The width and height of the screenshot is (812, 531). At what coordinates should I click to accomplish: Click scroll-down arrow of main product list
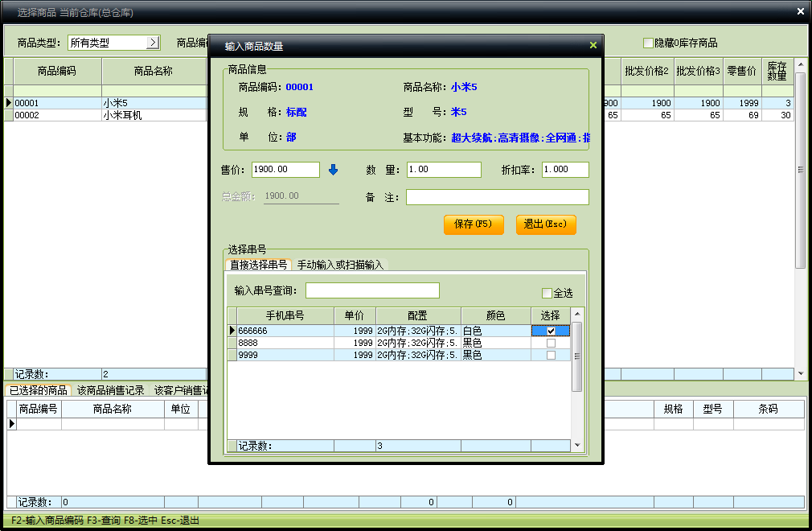click(x=801, y=373)
